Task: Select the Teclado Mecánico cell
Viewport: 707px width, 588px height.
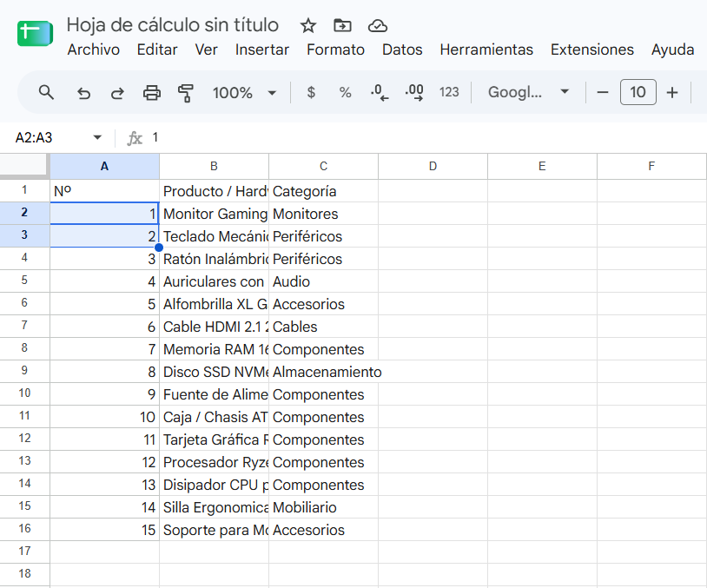Action: pos(215,236)
